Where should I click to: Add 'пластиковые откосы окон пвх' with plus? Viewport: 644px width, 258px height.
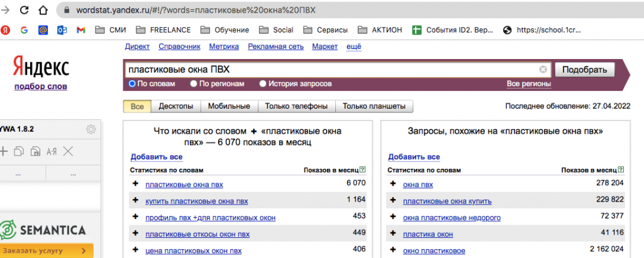coord(135,234)
